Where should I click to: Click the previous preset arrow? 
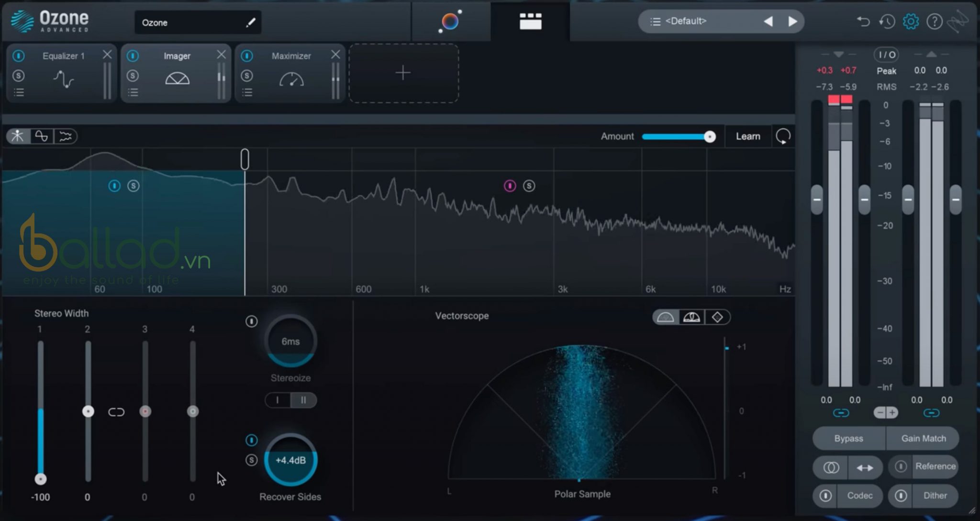pyautogui.click(x=768, y=21)
